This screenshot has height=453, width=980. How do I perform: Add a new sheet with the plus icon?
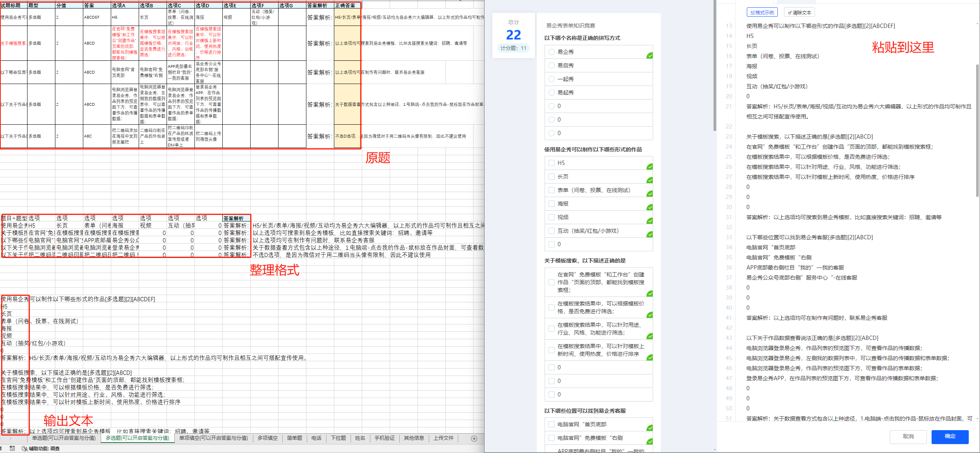pos(474,438)
